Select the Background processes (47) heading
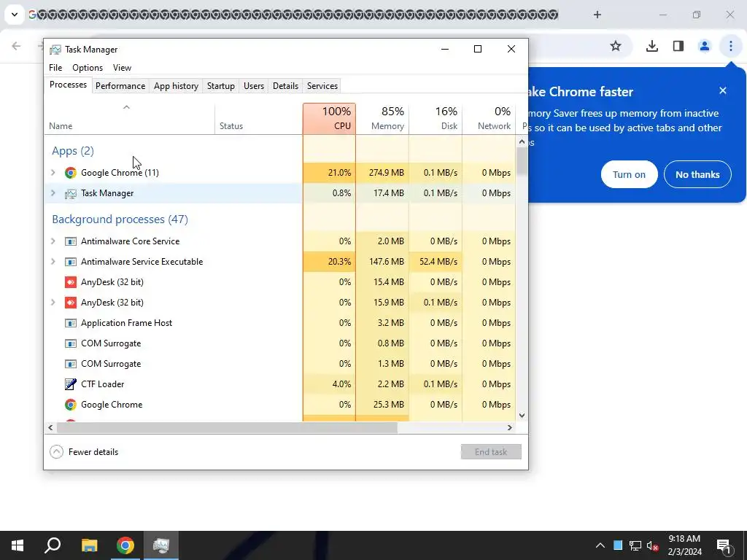747x560 pixels. (x=120, y=219)
